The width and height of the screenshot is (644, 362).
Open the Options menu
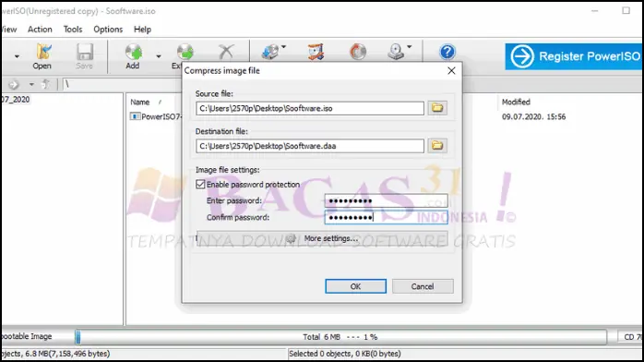click(x=108, y=30)
